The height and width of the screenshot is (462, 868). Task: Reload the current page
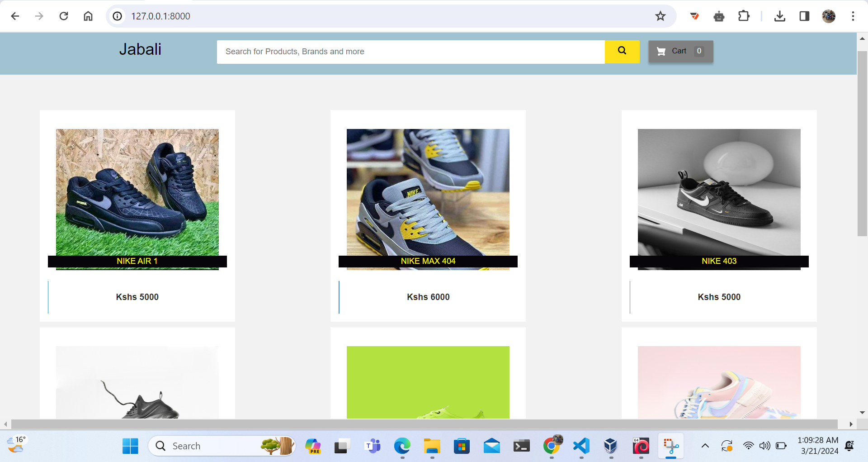[64, 16]
